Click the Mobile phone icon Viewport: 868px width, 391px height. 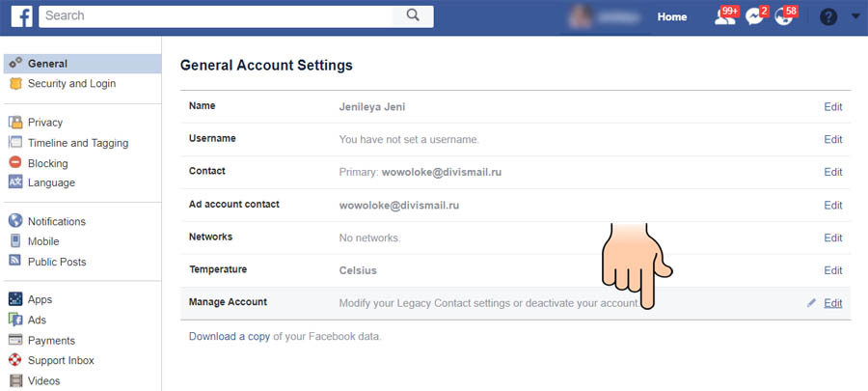pos(15,241)
